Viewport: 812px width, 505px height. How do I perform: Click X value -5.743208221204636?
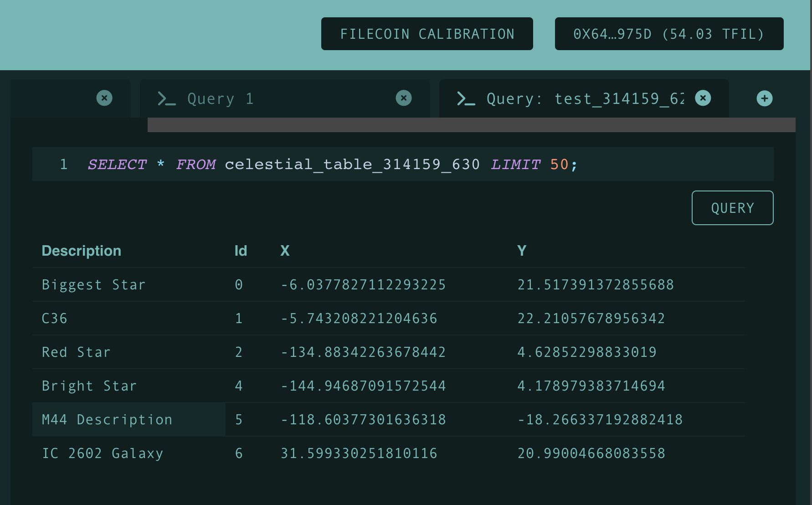pyautogui.click(x=359, y=319)
